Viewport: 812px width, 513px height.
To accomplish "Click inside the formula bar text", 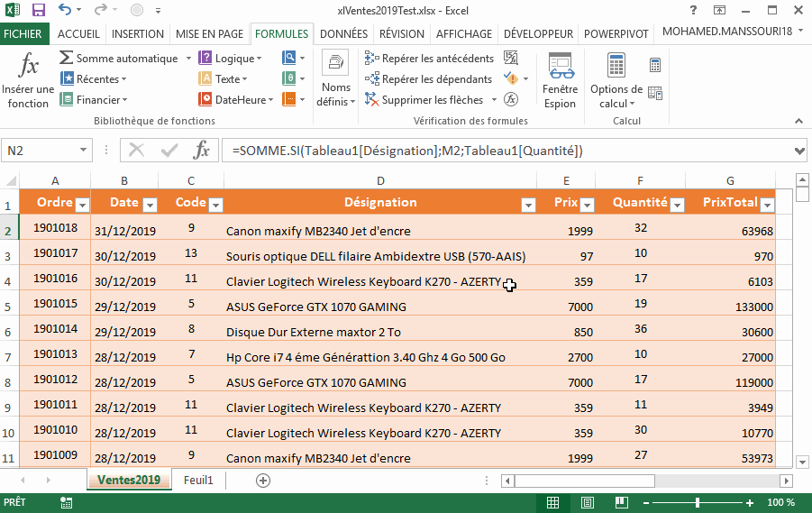I will pyautogui.click(x=407, y=151).
